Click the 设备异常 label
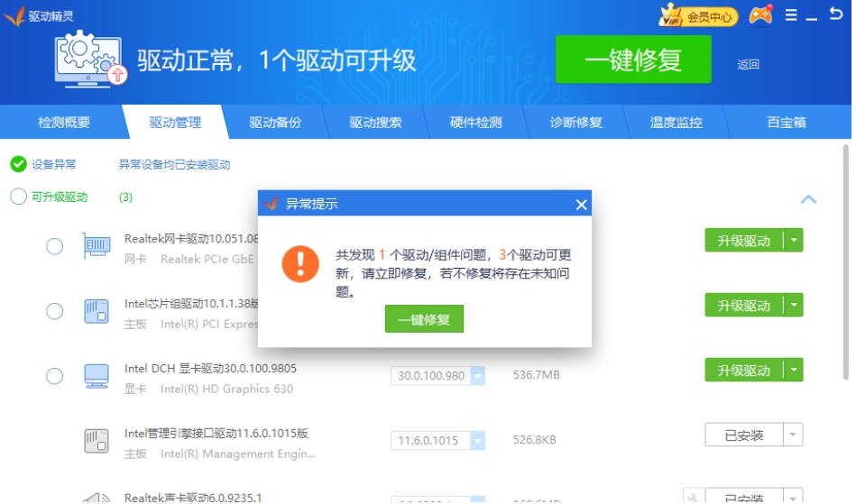Image resolution: width=856 pixels, height=504 pixels. 53,164
